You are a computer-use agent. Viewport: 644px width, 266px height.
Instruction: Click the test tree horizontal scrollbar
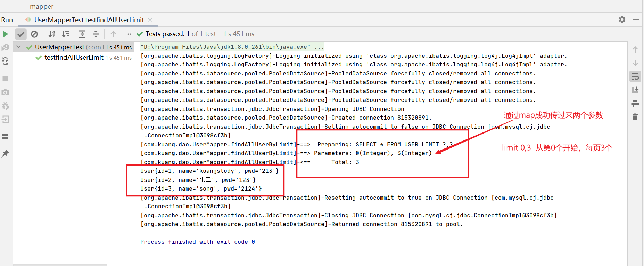tap(60, 265)
